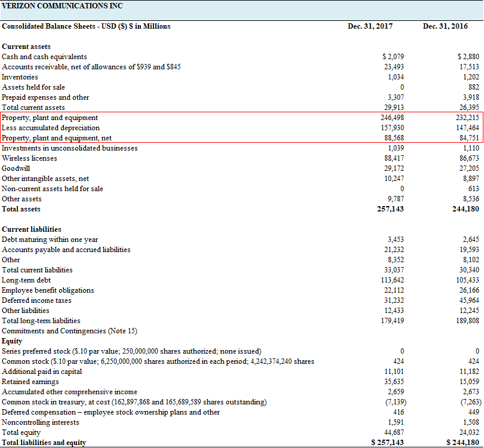Select debt maturing within one year value '3,453'
Screen dimensions: 484x448
pyautogui.click(x=396, y=240)
